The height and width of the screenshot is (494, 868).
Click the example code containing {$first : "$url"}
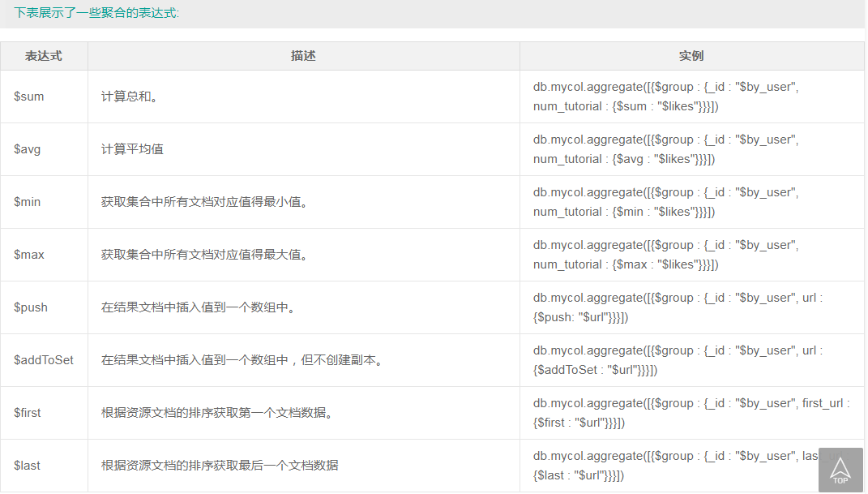[x=691, y=413]
